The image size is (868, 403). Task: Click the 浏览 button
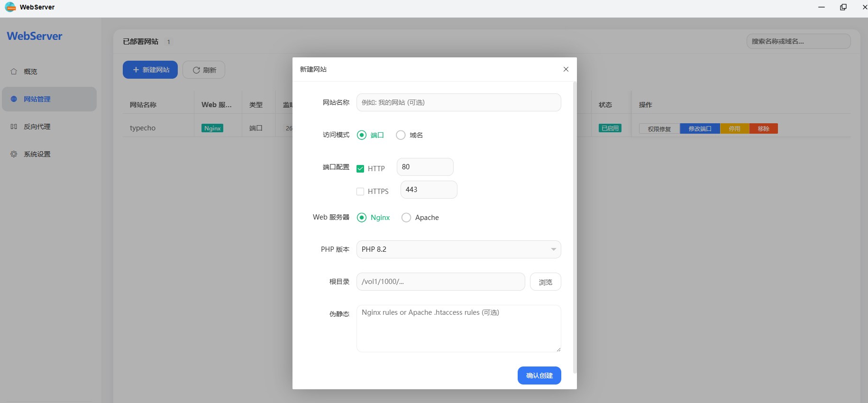coord(546,282)
